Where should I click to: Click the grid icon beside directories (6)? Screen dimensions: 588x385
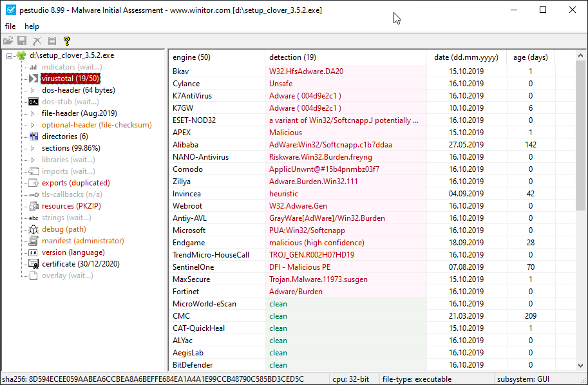tap(33, 136)
